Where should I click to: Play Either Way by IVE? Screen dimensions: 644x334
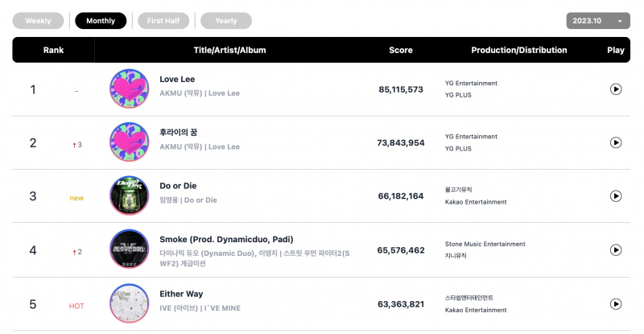click(x=615, y=304)
